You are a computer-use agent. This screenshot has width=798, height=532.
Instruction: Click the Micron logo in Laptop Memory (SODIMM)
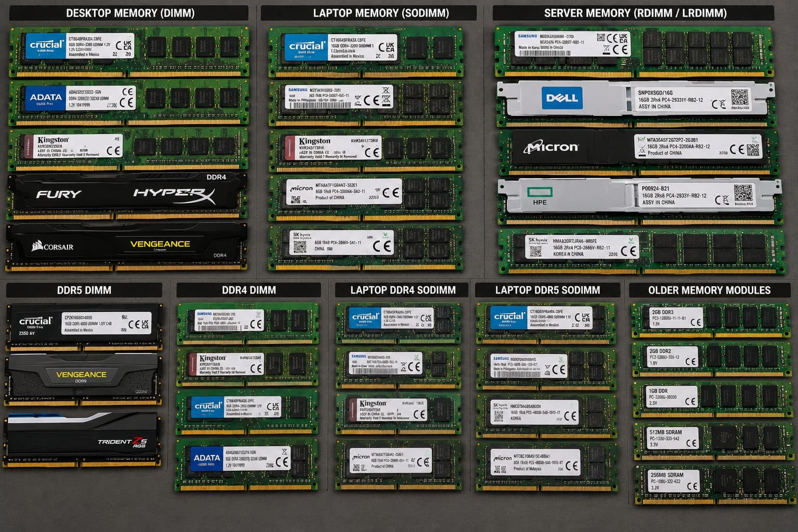point(301,188)
